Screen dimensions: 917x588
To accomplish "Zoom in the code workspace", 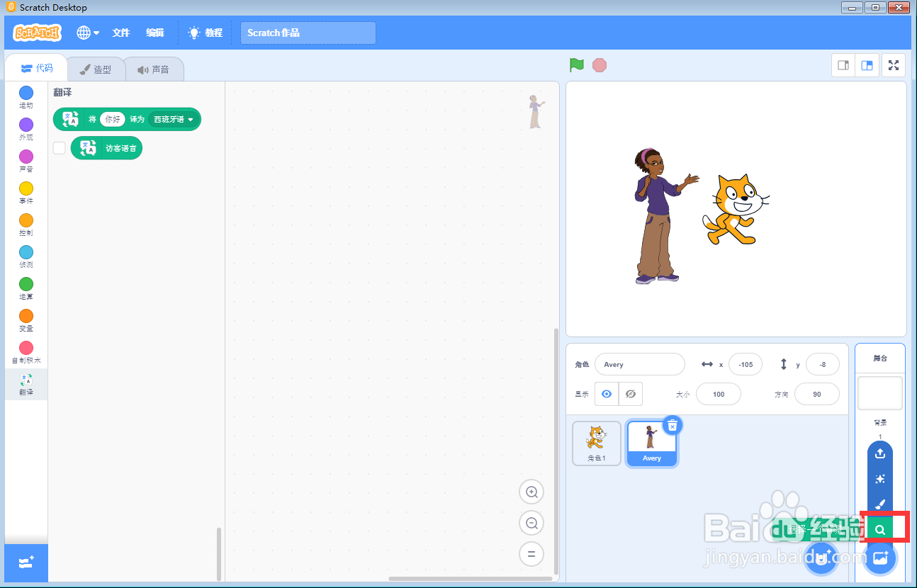I will 531,492.
